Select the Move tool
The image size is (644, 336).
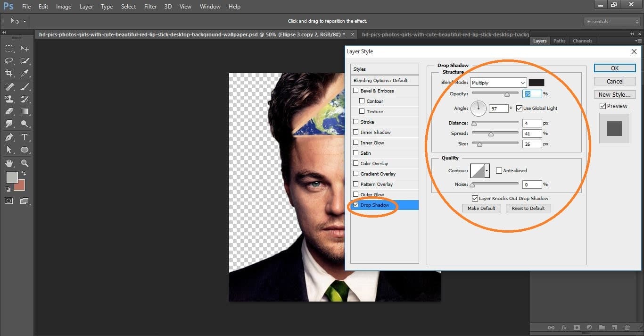(25, 48)
